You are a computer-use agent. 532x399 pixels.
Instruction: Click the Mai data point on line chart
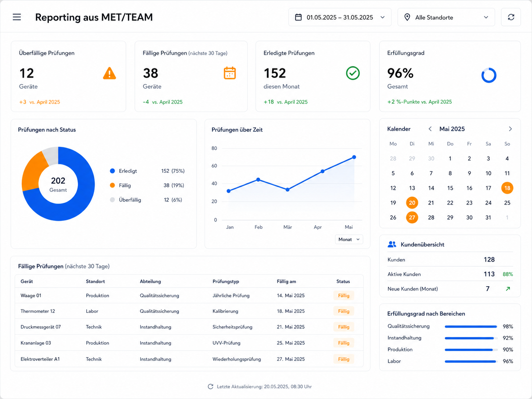[x=354, y=157]
